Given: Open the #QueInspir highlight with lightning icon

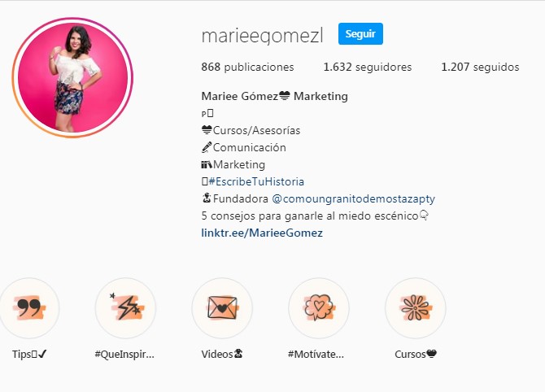Looking at the screenshot, I should click(125, 308).
